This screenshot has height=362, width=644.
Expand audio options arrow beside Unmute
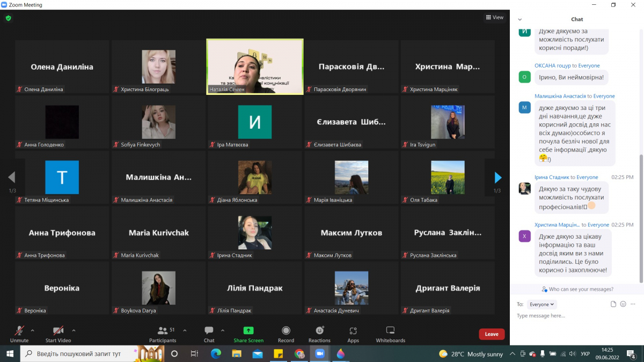pyautogui.click(x=33, y=330)
